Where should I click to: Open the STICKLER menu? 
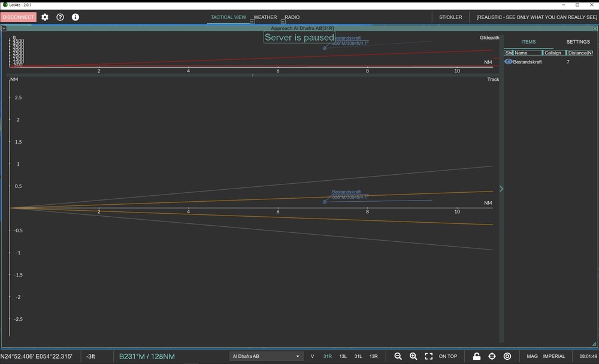click(x=450, y=17)
